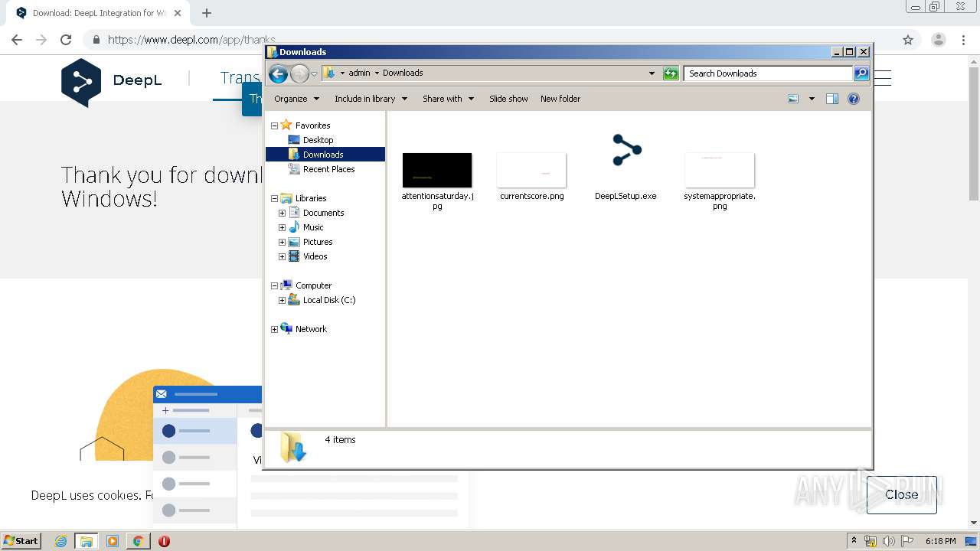Expand the Network node

click(x=274, y=329)
